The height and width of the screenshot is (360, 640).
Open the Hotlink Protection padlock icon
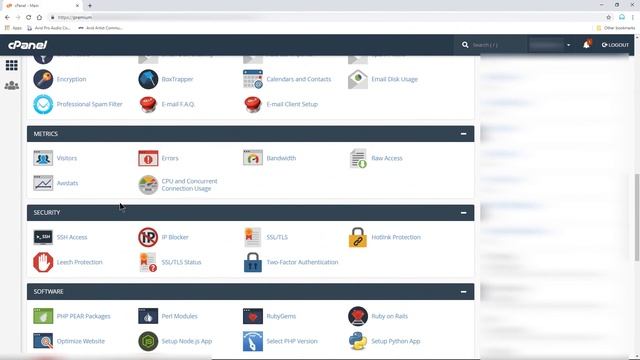pyautogui.click(x=358, y=237)
